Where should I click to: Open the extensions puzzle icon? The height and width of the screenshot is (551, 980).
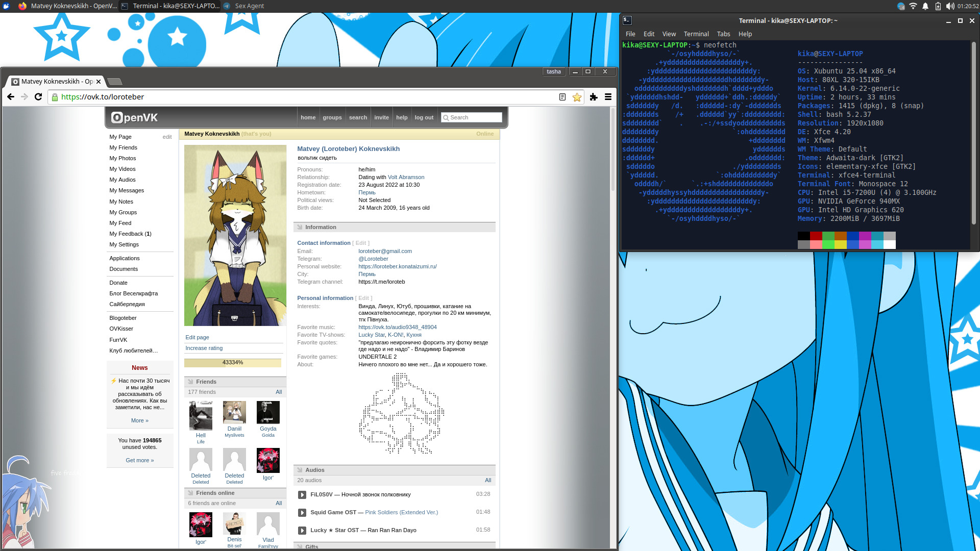pos(593,97)
